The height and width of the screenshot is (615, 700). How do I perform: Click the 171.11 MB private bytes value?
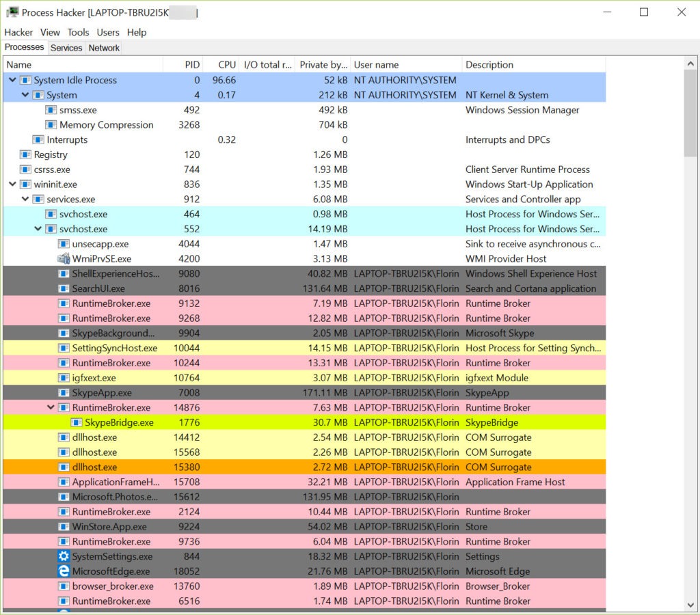(x=325, y=393)
